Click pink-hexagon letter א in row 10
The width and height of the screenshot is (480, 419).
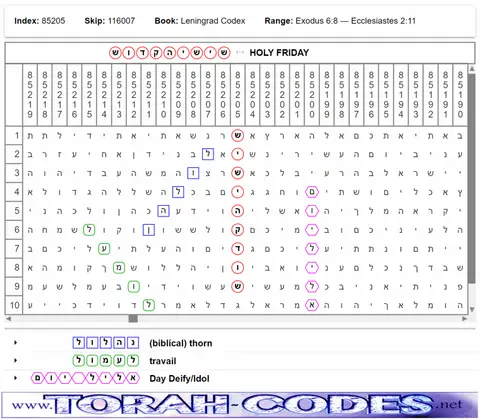(x=312, y=305)
